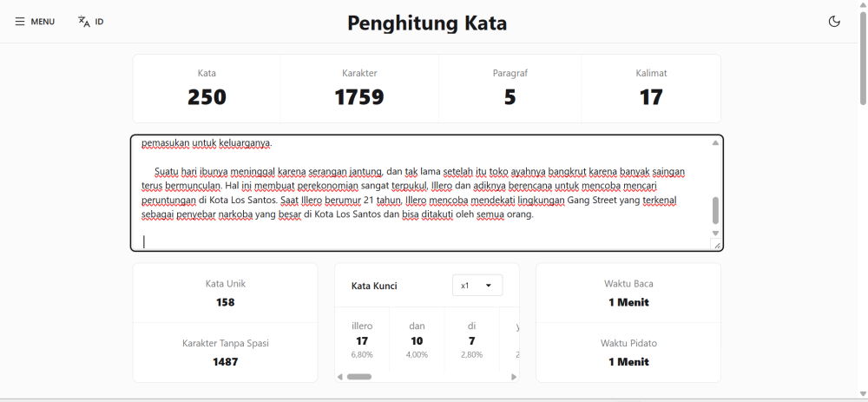The width and height of the screenshot is (868, 402).
Task: Open the hamburger MENU icon
Action: pos(20,22)
